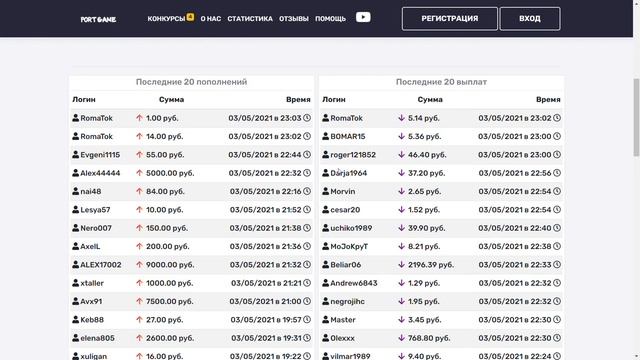640x360 pixels.
Task: Select the Andrew6843 login entry
Action: pos(353,283)
